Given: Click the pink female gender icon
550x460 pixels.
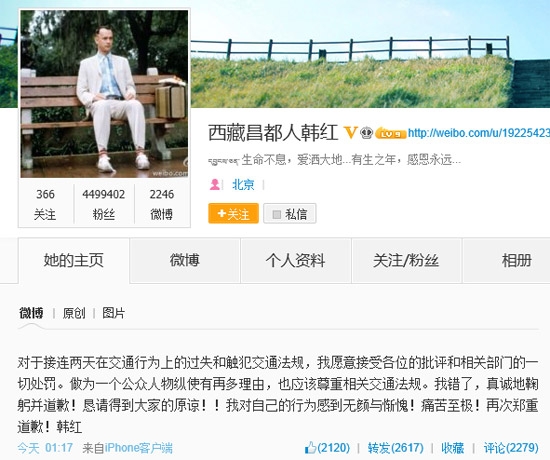Looking at the screenshot, I should [x=215, y=184].
